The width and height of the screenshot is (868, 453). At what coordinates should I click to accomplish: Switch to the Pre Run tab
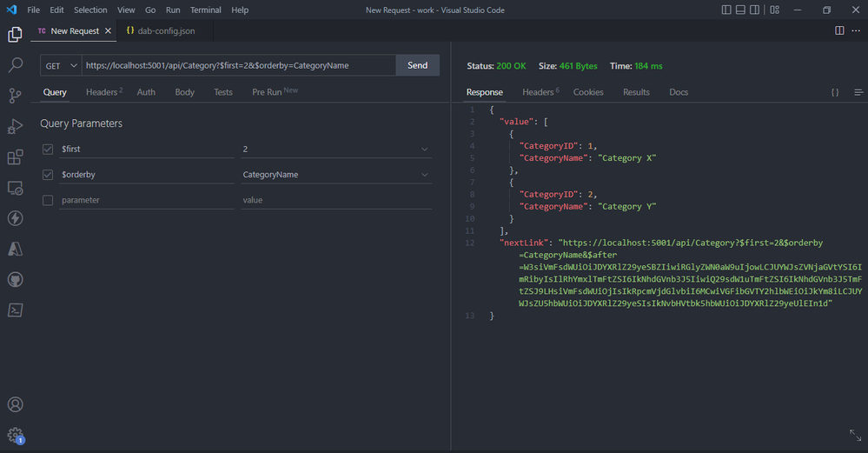tap(275, 92)
